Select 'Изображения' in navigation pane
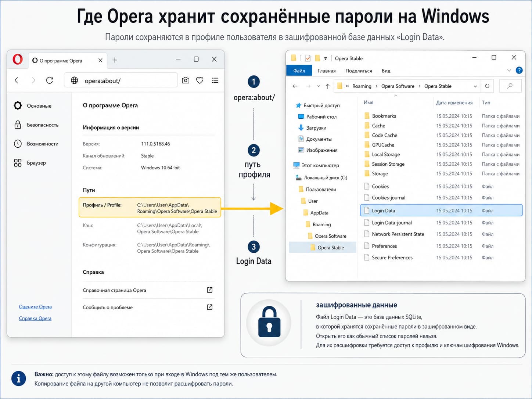 tap(317, 150)
